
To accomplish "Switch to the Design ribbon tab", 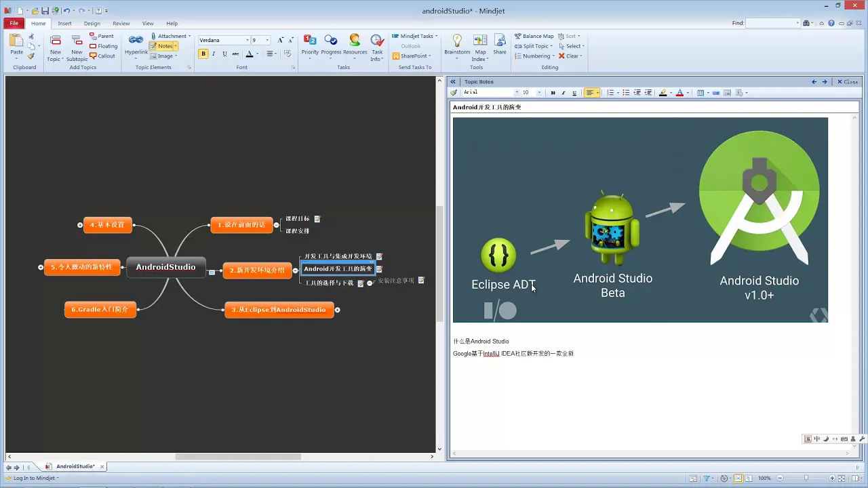I will coord(92,23).
